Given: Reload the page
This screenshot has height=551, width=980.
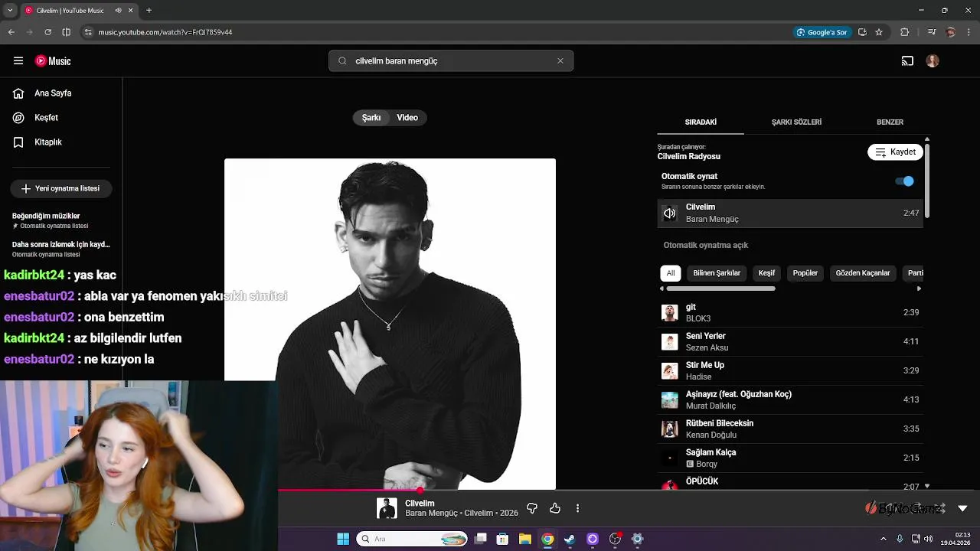Looking at the screenshot, I should (x=47, y=32).
